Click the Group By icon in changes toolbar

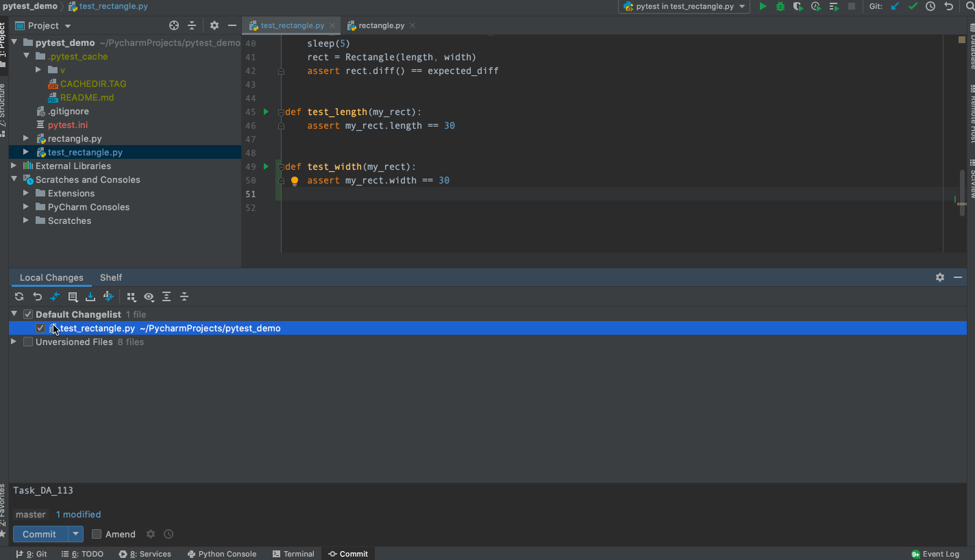pos(131,296)
